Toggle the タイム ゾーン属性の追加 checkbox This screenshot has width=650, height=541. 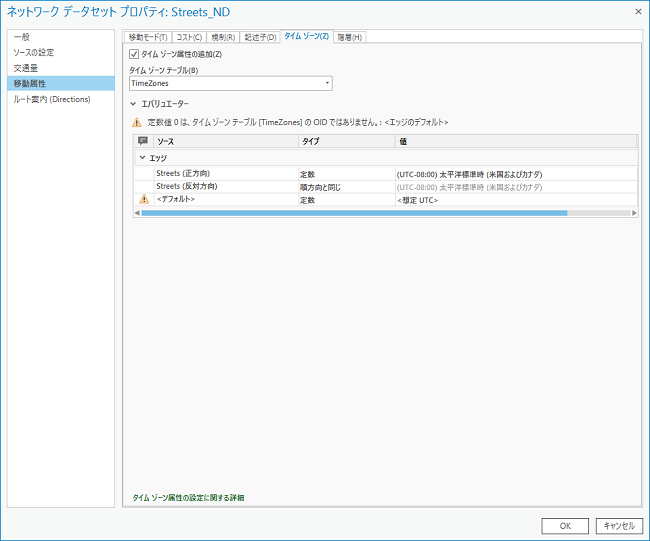134,54
